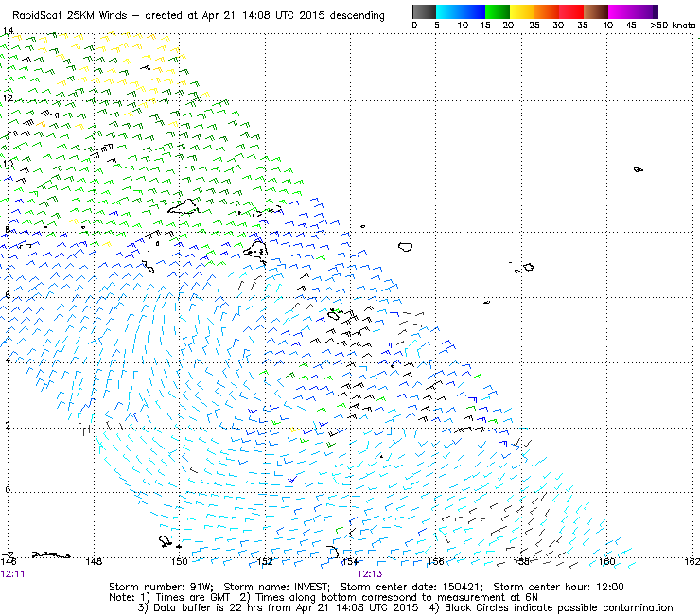The width and height of the screenshot is (700, 615).
Task: Pick the red 30-35 knots legend swatch
Action: click(x=571, y=11)
